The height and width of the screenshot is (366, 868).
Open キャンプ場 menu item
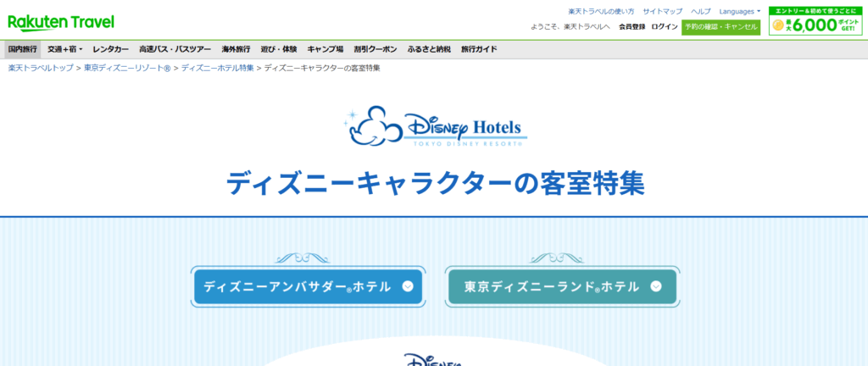tap(325, 49)
